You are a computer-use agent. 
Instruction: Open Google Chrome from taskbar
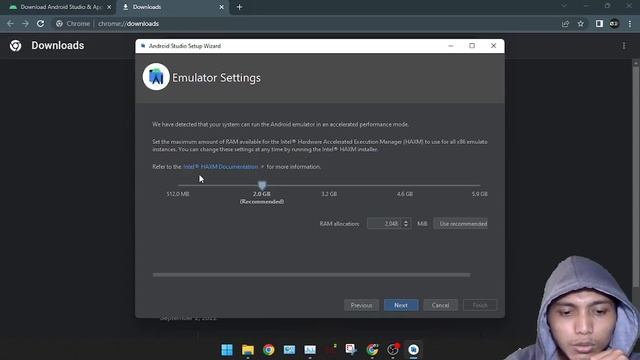(x=269, y=350)
